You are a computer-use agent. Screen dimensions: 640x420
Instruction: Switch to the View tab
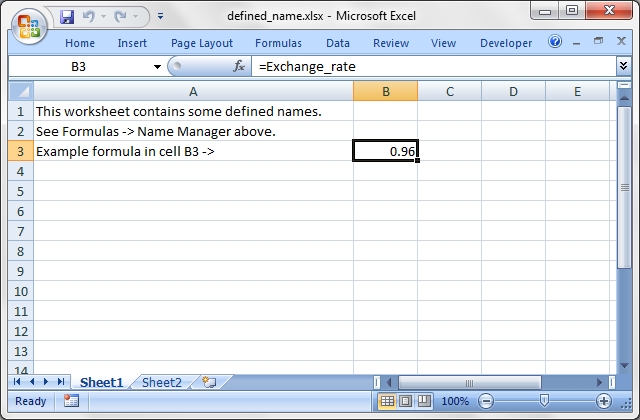[443, 43]
